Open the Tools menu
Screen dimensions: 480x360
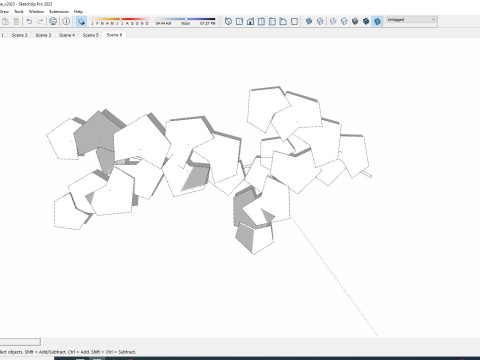pyautogui.click(x=19, y=12)
